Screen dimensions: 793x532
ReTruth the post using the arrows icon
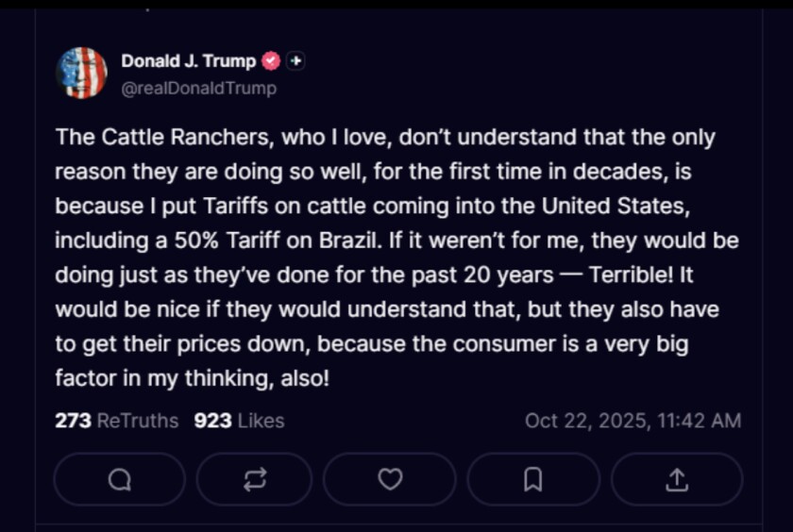point(254,480)
